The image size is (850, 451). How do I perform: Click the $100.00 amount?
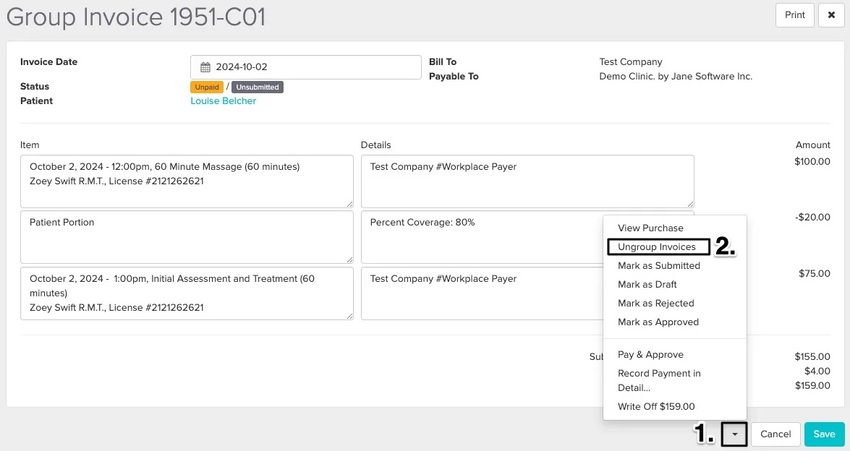(812, 162)
